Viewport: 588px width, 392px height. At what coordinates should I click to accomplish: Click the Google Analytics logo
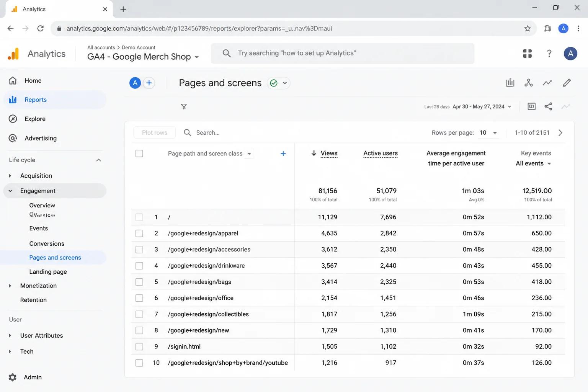pos(13,54)
